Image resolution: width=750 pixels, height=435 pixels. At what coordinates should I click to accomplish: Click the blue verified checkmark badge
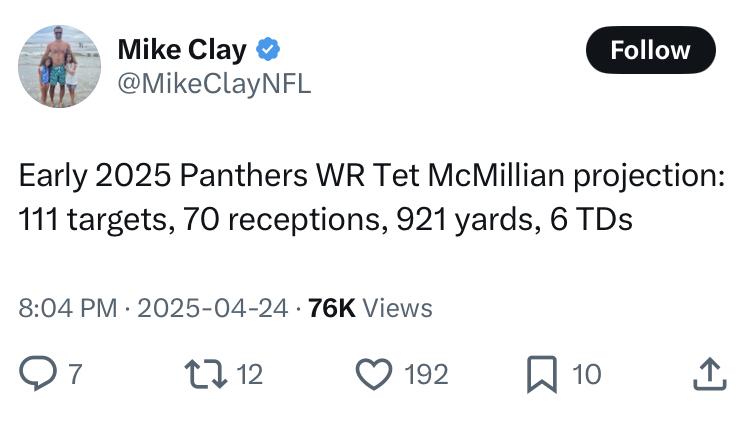(x=269, y=48)
